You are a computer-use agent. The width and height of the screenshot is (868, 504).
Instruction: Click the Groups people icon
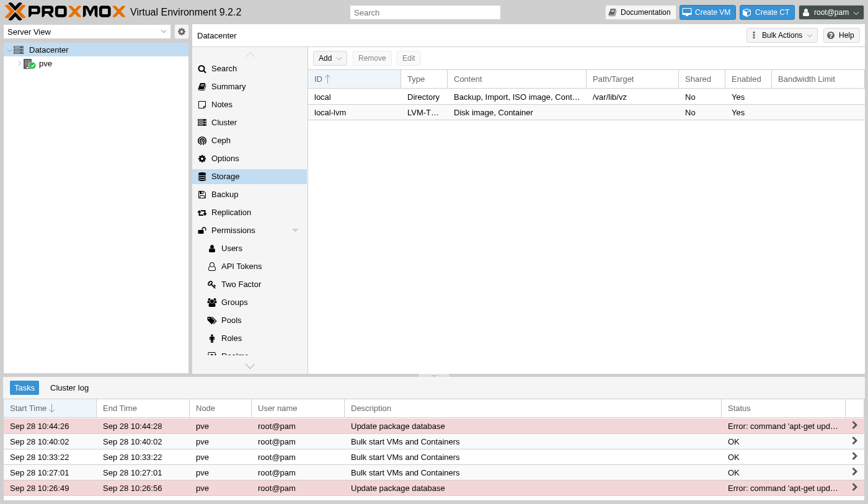point(212,303)
